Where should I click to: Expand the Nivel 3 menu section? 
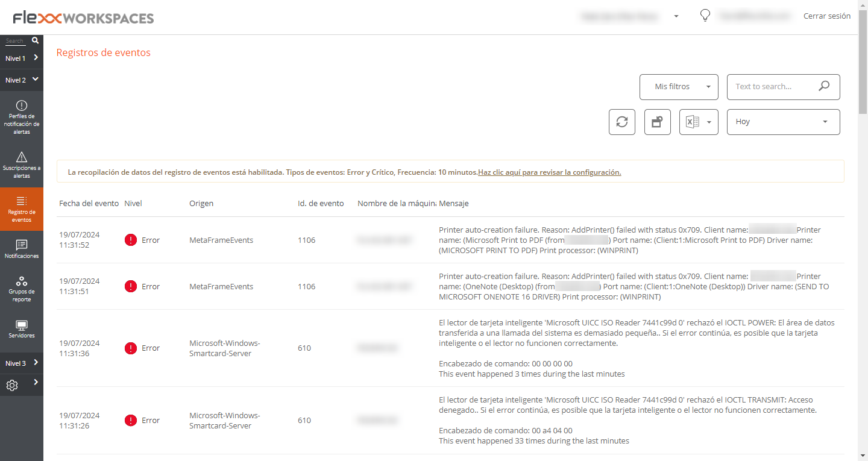[22, 363]
